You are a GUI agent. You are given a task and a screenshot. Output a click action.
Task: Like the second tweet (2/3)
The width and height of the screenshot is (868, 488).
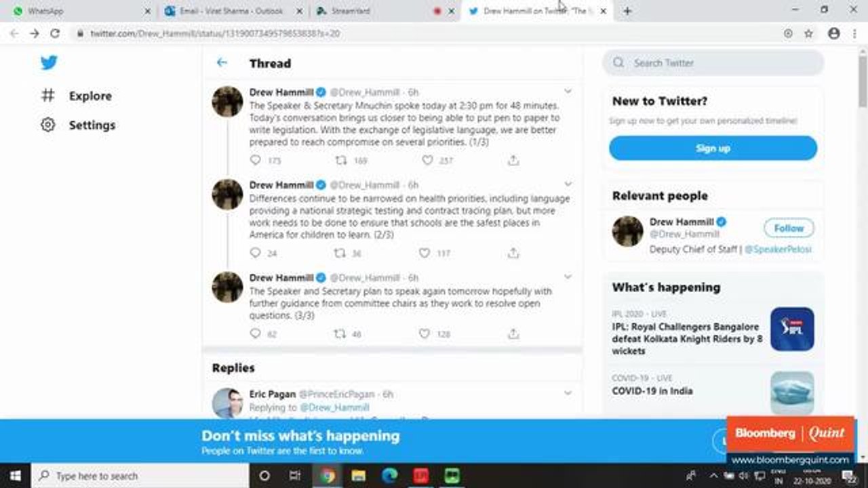425,253
